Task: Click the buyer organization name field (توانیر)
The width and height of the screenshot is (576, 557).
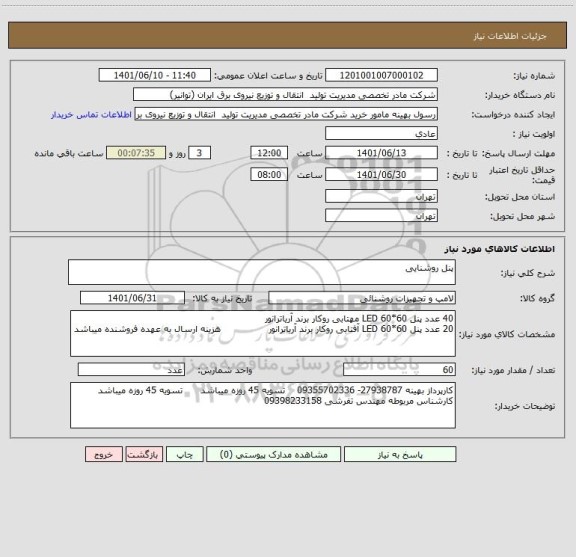Action: tap(285, 95)
